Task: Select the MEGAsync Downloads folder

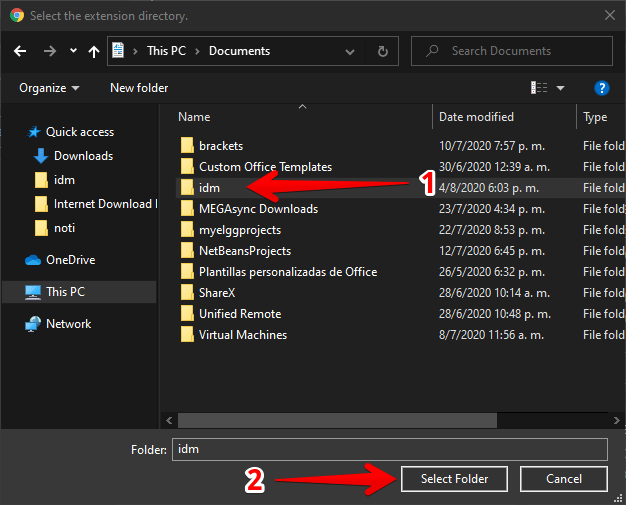Action: [x=258, y=209]
